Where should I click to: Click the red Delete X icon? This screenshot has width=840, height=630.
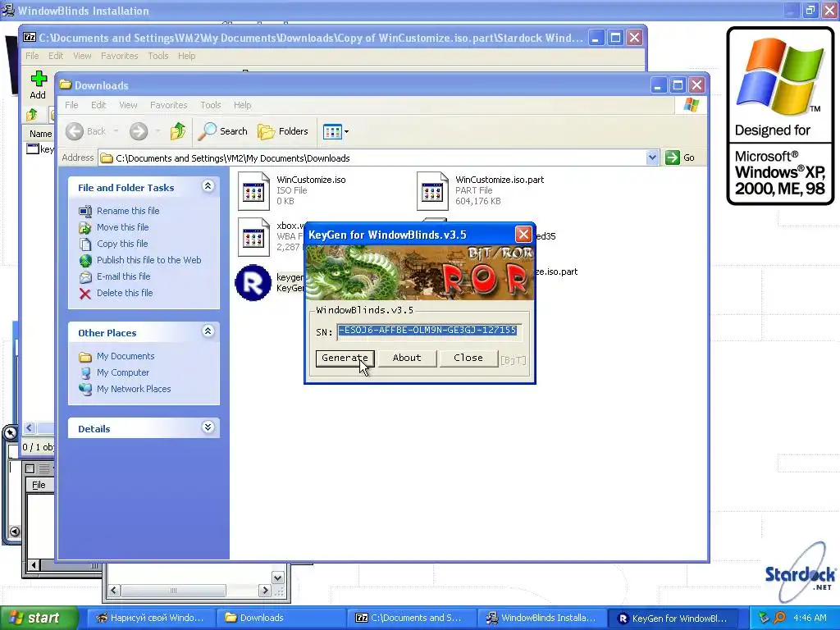pos(85,294)
